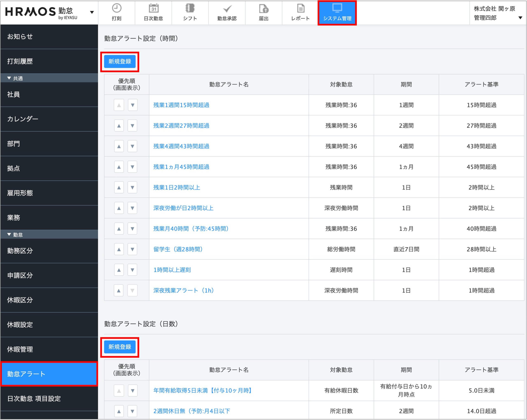Screen dimensions: 527x420
Task: Open HRMOS 勤怠 product switcher dropdown
Action: pos(92,12)
